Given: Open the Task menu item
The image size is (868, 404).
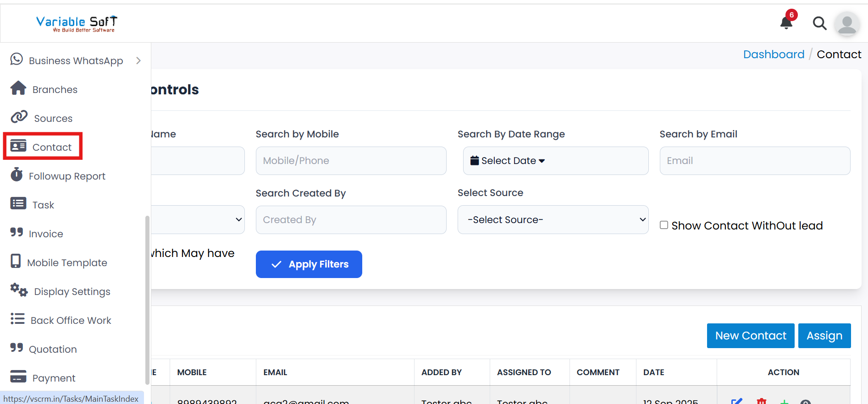Looking at the screenshot, I should [43, 205].
